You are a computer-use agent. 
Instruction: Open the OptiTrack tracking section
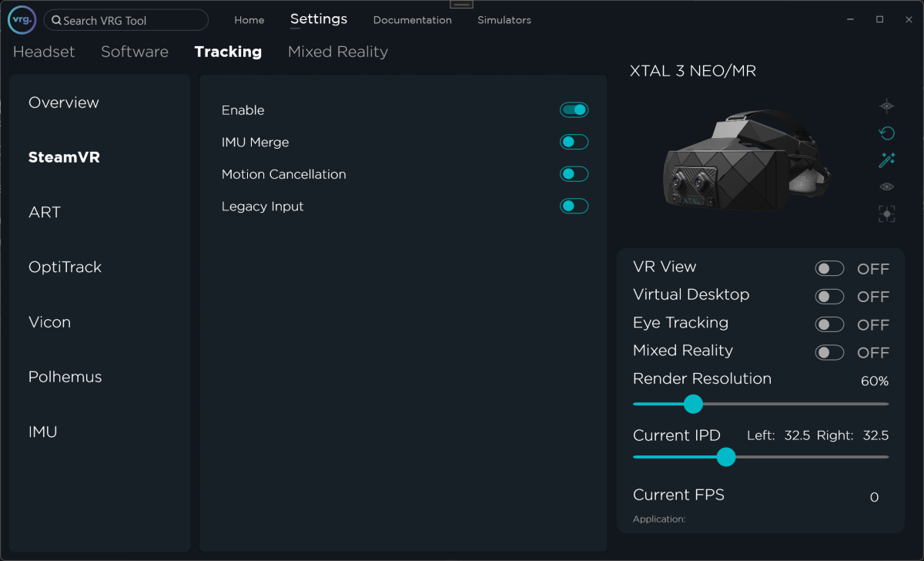(65, 267)
